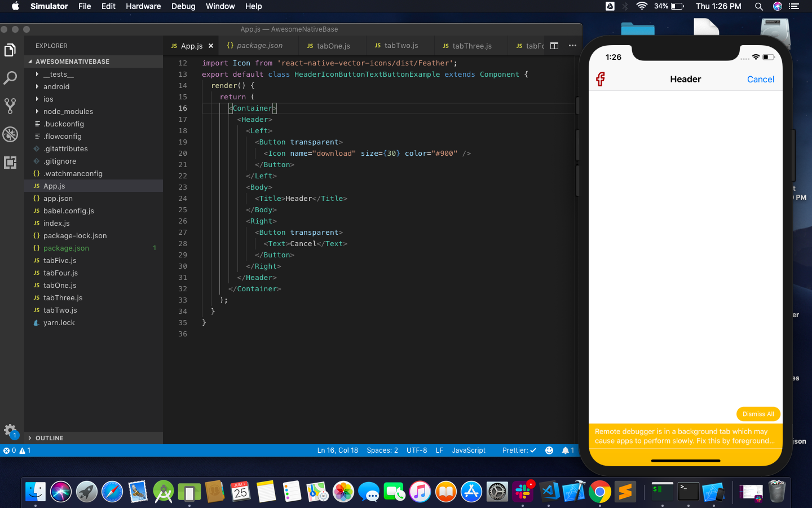The height and width of the screenshot is (508, 812).
Task: Tap the red download icon in simulator header
Action: 601,79
